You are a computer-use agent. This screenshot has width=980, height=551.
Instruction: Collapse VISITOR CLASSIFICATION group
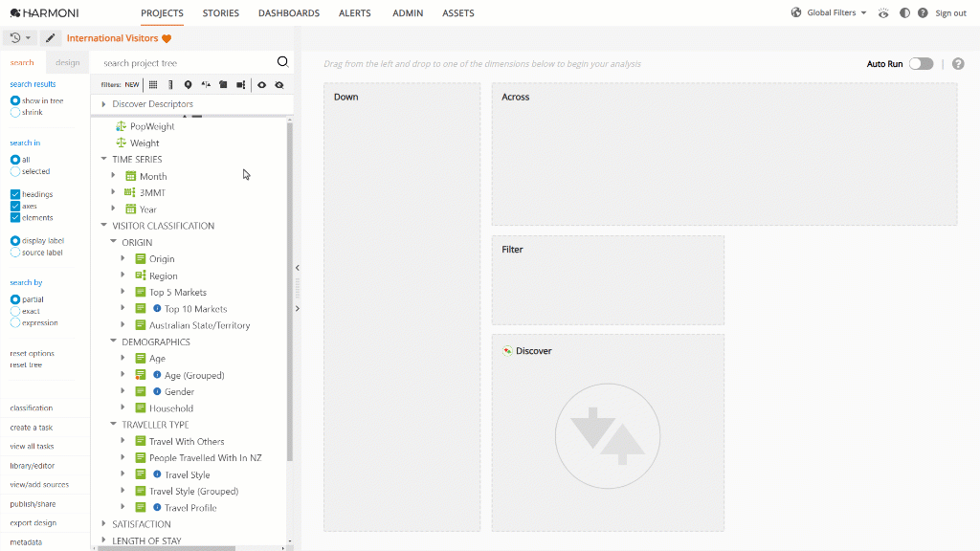click(103, 225)
